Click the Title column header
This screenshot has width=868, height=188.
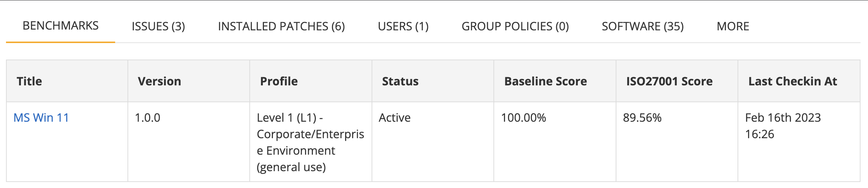[x=30, y=81]
